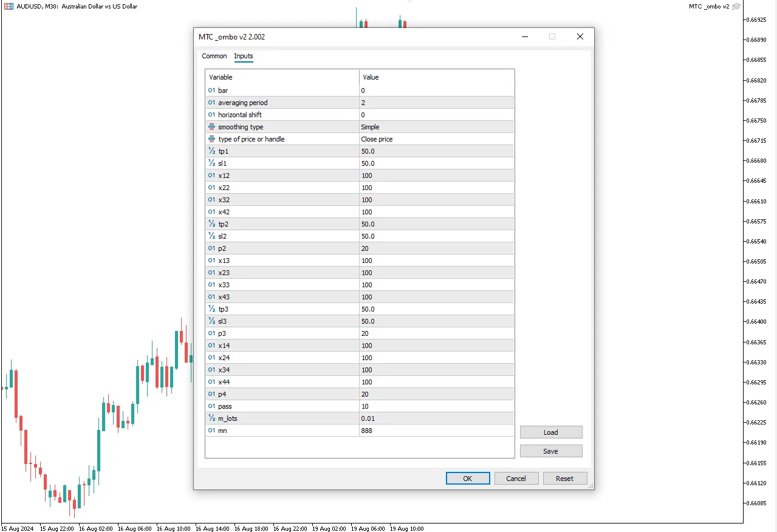Image resolution: width=777 pixels, height=532 pixels.
Task: Reset inputs with the Reset button
Action: (x=564, y=479)
